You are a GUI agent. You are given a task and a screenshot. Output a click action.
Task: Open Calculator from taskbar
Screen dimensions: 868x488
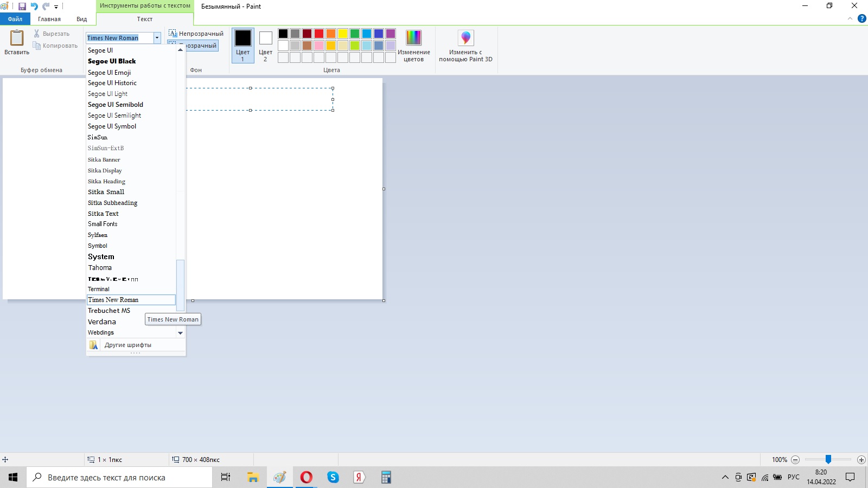(x=386, y=477)
